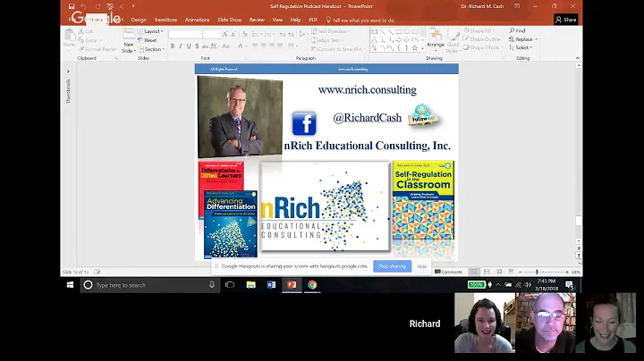Collapse the ribbon with the chevron
Image resolution: width=644 pixels, height=361 pixels.
click(578, 58)
